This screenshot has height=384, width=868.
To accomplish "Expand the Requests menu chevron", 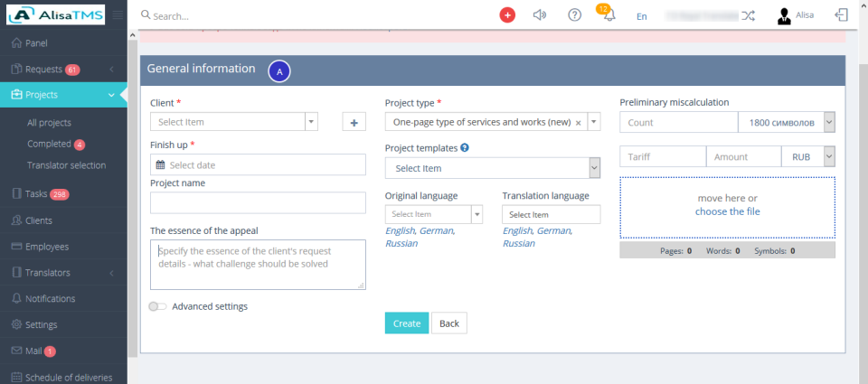I will pos(111,70).
